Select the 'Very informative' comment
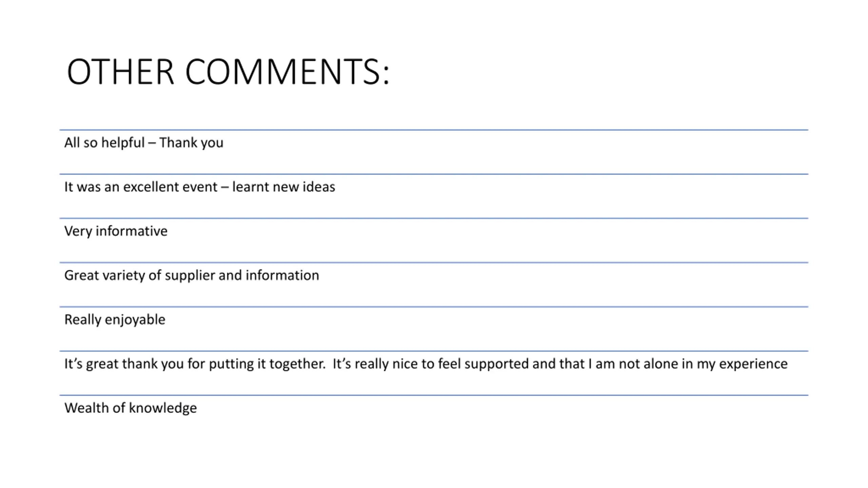Viewport: 868px width, 488px height. pyautogui.click(x=116, y=231)
